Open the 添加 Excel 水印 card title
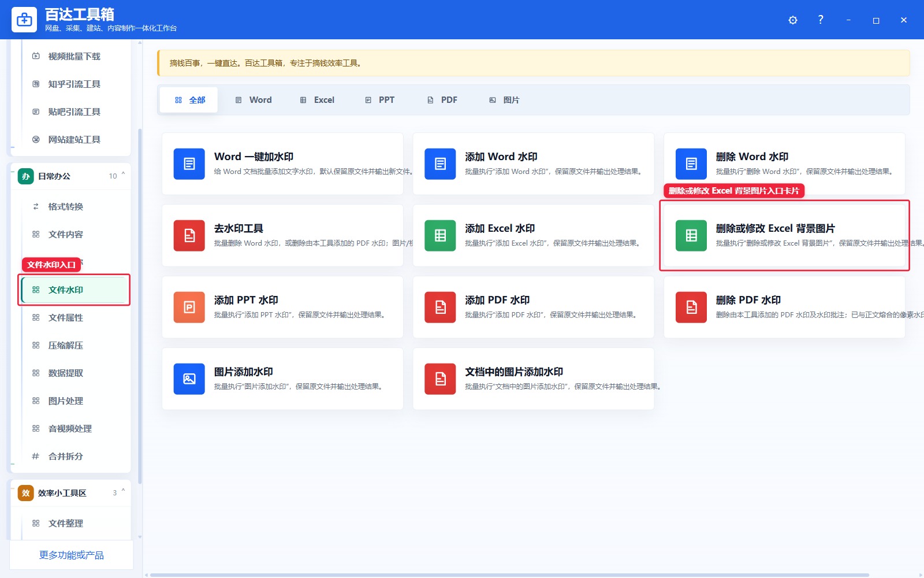This screenshot has height=578, width=924. pos(500,228)
